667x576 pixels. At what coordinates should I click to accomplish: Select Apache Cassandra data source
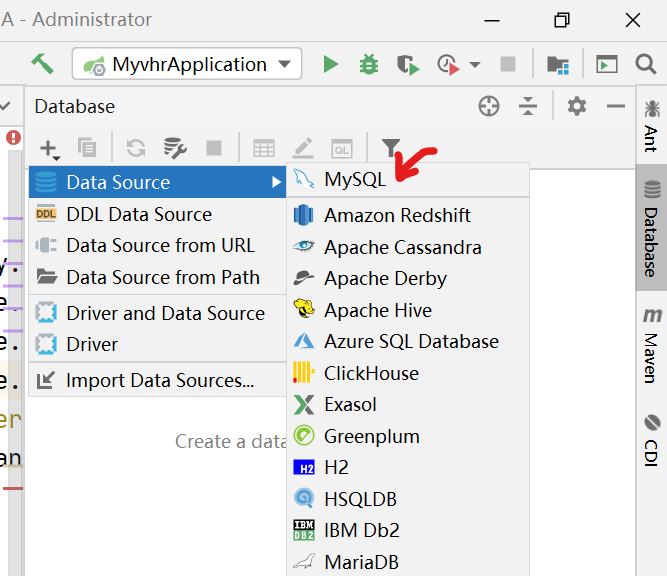point(408,247)
